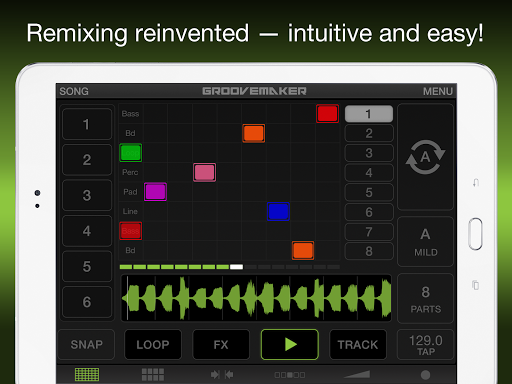The width and height of the screenshot is (512, 384).
Task: Open the volume ramp icon
Action: click(x=357, y=374)
